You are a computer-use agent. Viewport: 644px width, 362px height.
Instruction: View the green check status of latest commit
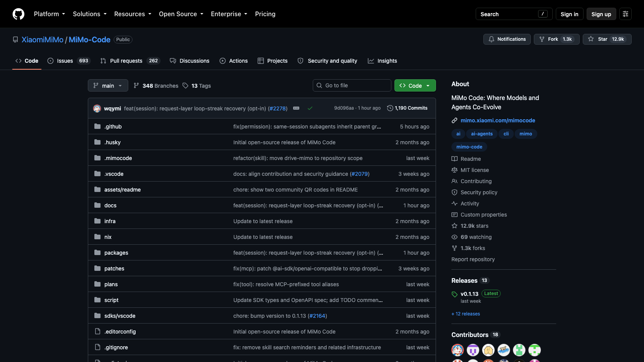(x=310, y=108)
